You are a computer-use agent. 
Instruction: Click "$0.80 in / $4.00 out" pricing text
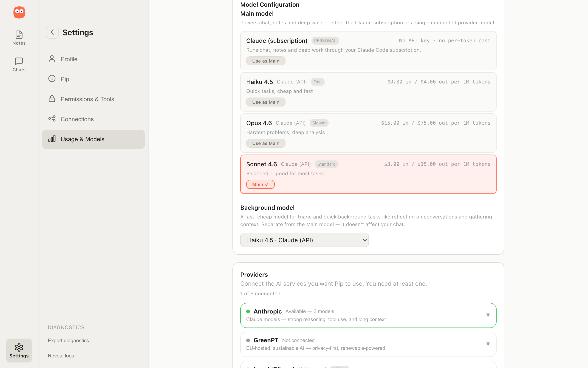pos(438,82)
